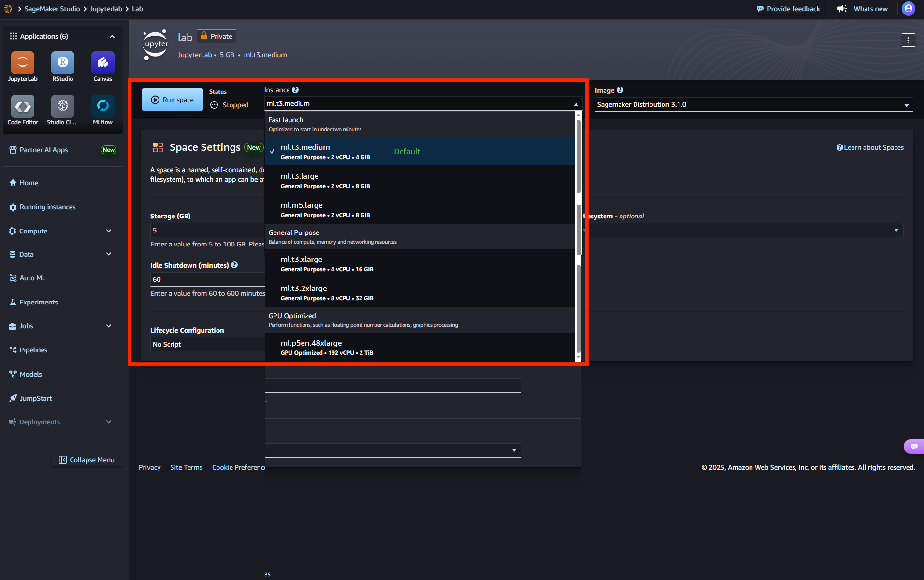Open the Code Editor app

click(x=23, y=106)
